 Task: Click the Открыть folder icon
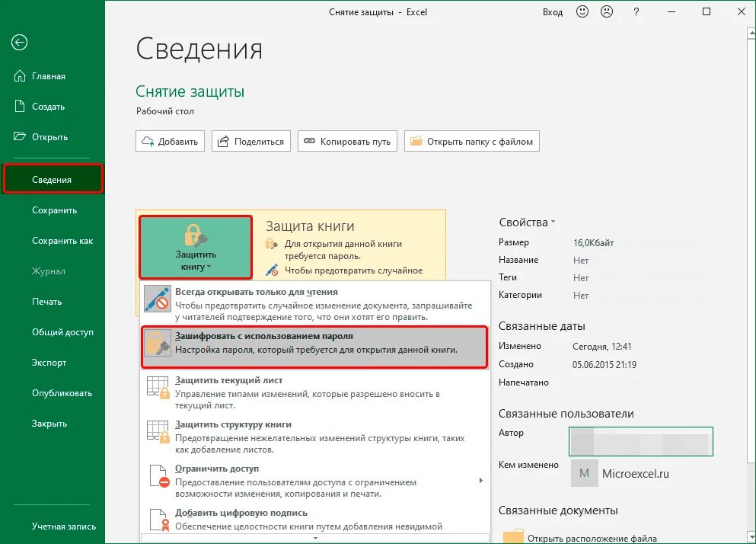(19, 136)
